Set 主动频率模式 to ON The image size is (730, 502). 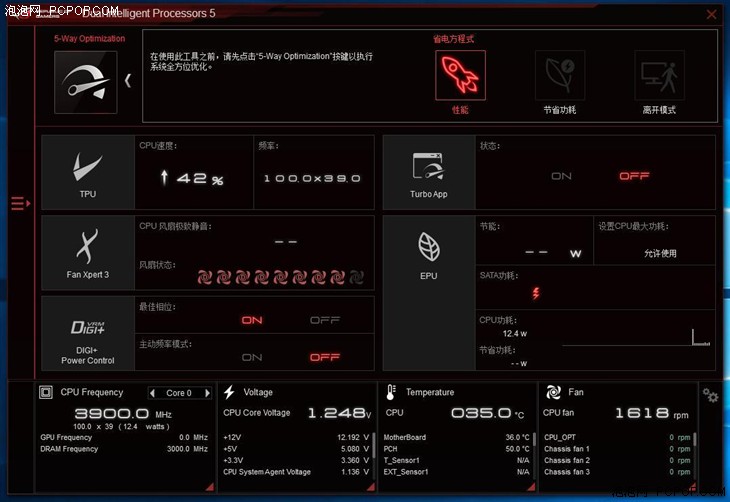[x=252, y=357]
